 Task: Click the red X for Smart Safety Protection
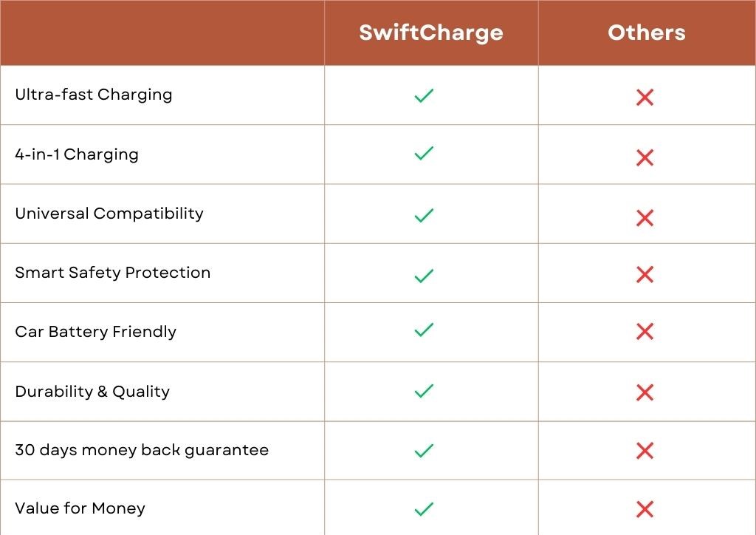click(x=645, y=274)
